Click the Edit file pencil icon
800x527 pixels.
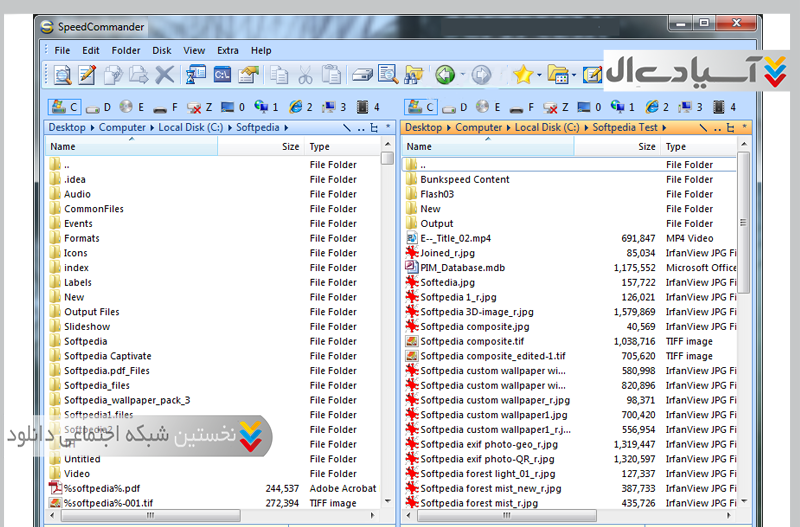(87, 75)
